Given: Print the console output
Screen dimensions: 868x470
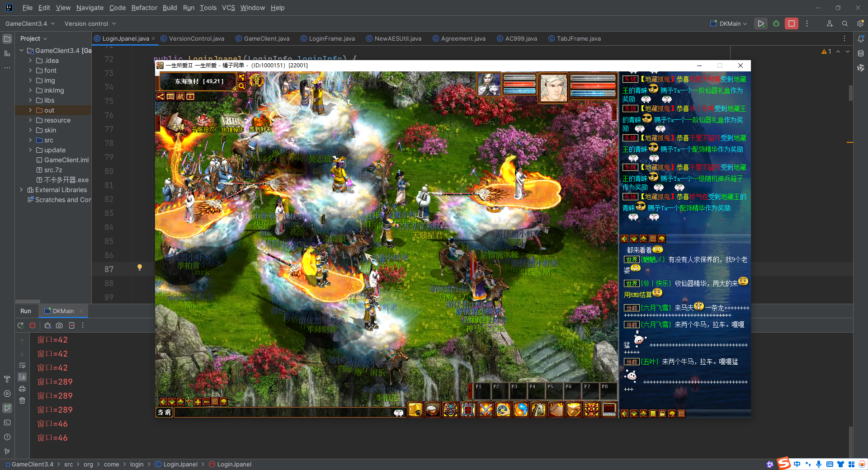Looking at the screenshot, I should coord(22,389).
